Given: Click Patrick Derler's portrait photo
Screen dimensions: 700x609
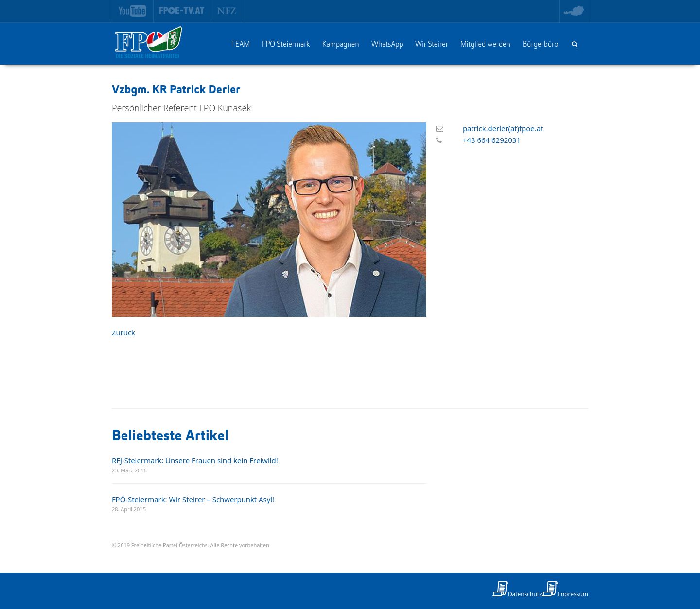Looking at the screenshot, I should (x=269, y=220).
